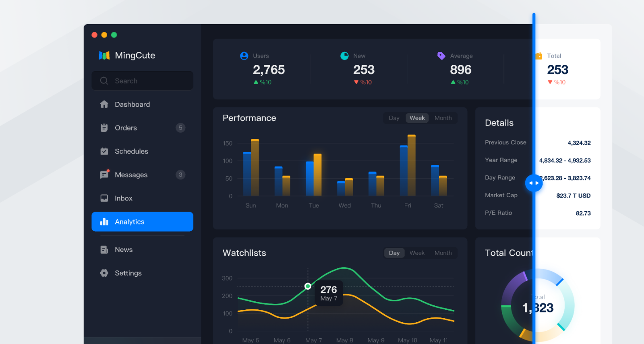Switch Performance chart to Day
Image resolution: width=644 pixels, height=344 pixels.
pos(394,118)
